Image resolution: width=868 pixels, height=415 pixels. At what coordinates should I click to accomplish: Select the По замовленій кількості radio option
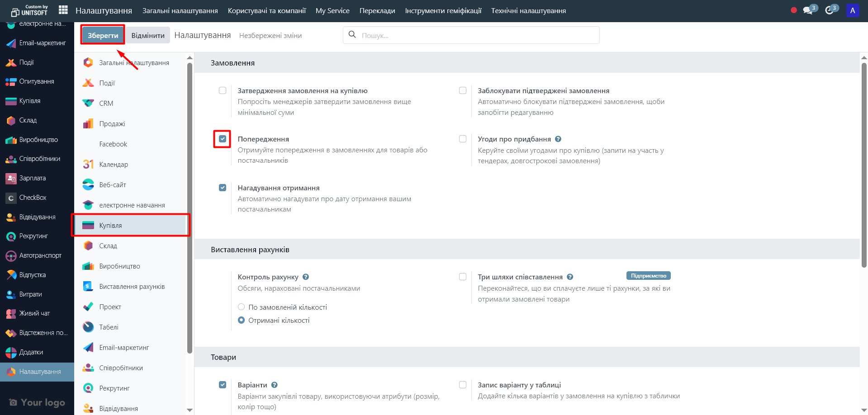[x=242, y=307]
